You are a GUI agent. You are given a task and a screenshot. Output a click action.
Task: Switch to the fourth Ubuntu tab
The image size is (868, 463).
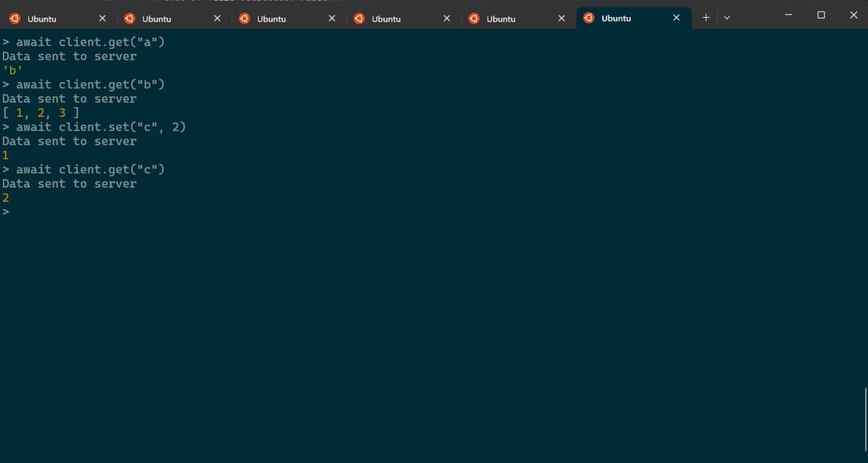[x=402, y=19]
